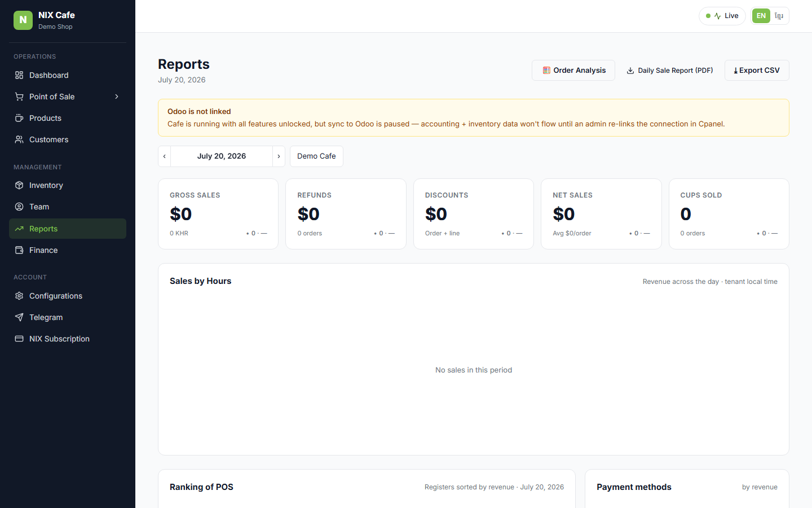Viewport: 812px width, 508px height.
Task: Open the Order Analysis view
Action: click(573, 71)
